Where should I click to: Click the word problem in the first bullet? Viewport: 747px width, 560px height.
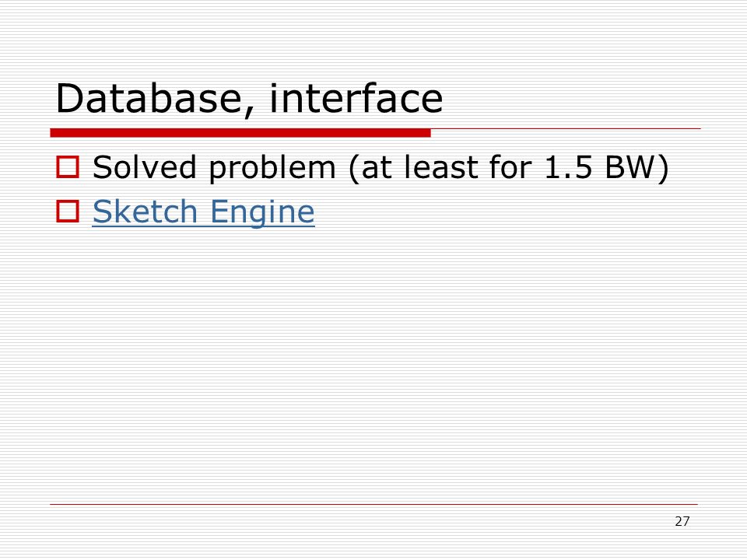pyautogui.click(x=272, y=169)
